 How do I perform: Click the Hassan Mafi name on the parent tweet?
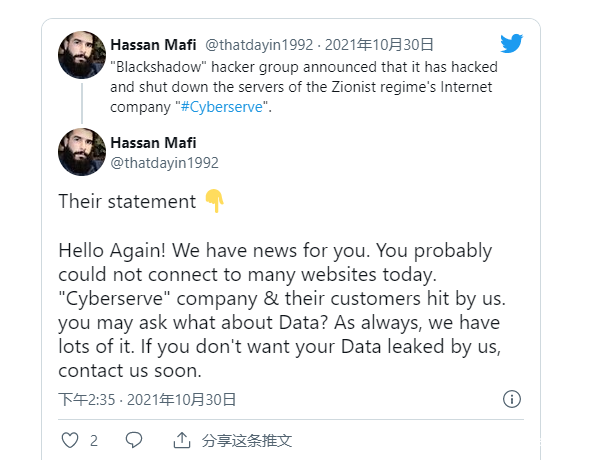153,44
